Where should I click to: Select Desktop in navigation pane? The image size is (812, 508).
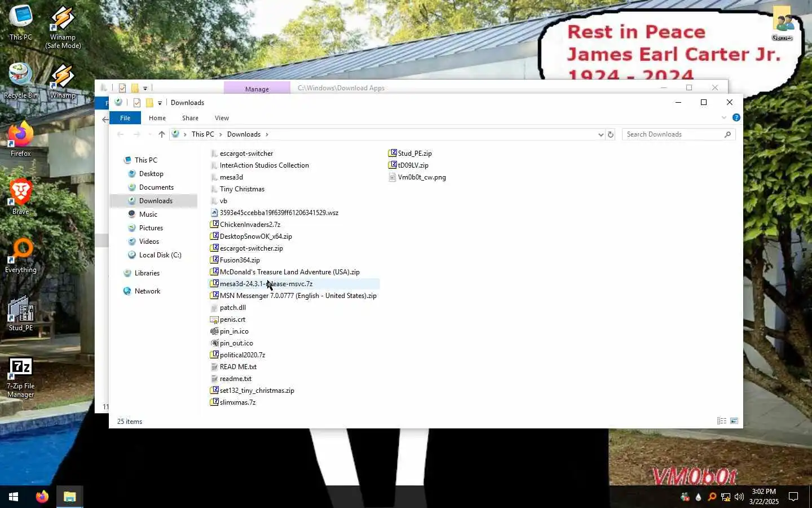tap(151, 174)
